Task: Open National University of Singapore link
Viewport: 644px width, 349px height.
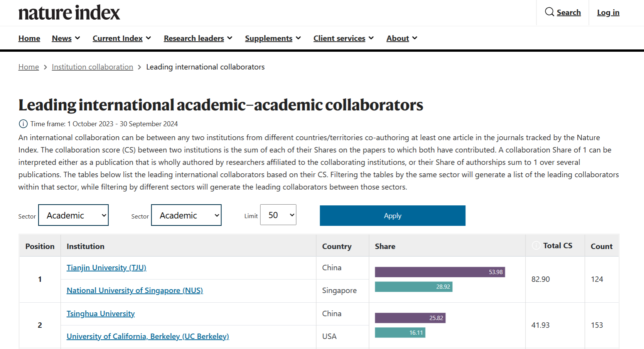Action: 135,290
